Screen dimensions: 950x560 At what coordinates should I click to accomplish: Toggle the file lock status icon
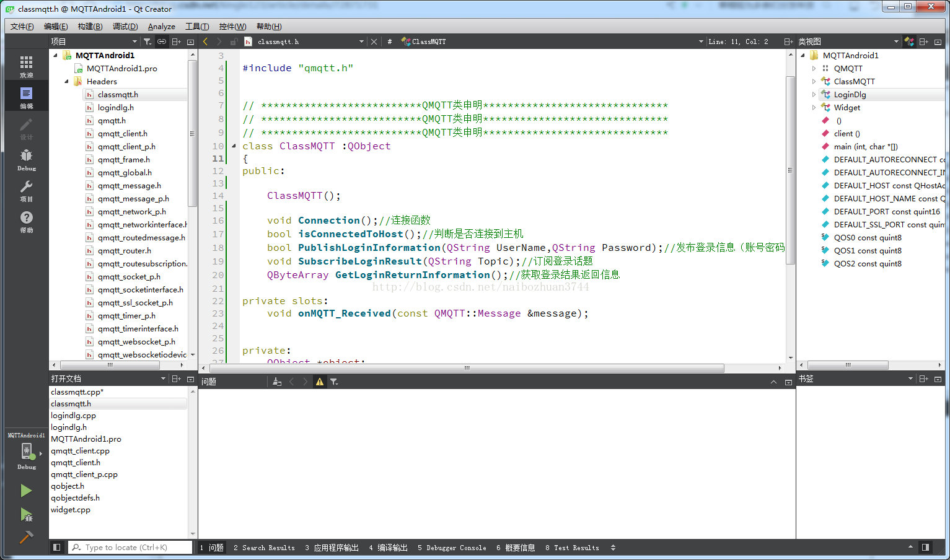(x=234, y=42)
